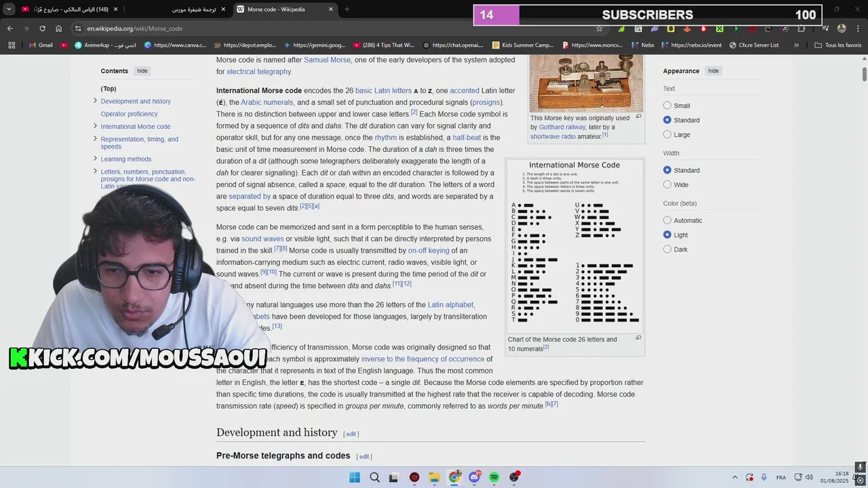This screenshot has width=868, height=488.
Task: View site information icon in address bar
Action: [x=78, y=28]
